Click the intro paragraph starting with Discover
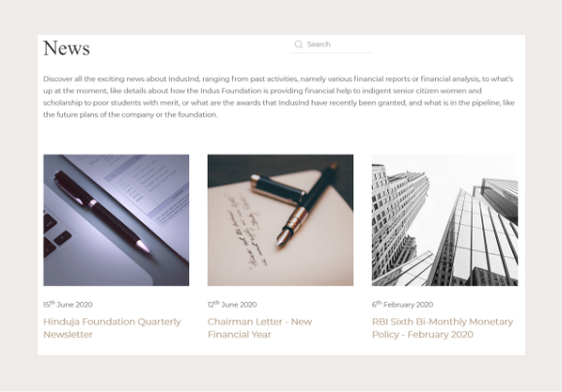Image resolution: width=562 pixels, height=392 pixels. tap(280, 97)
